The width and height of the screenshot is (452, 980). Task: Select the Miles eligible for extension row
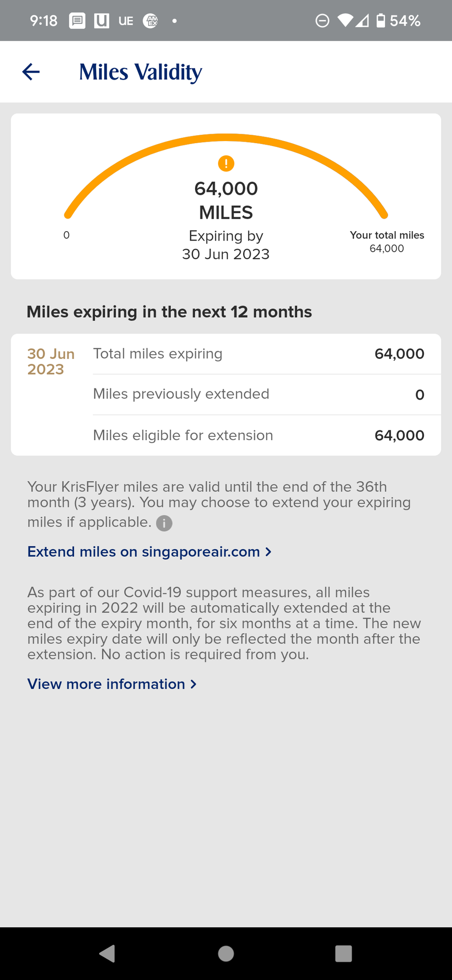pos(258,435)
